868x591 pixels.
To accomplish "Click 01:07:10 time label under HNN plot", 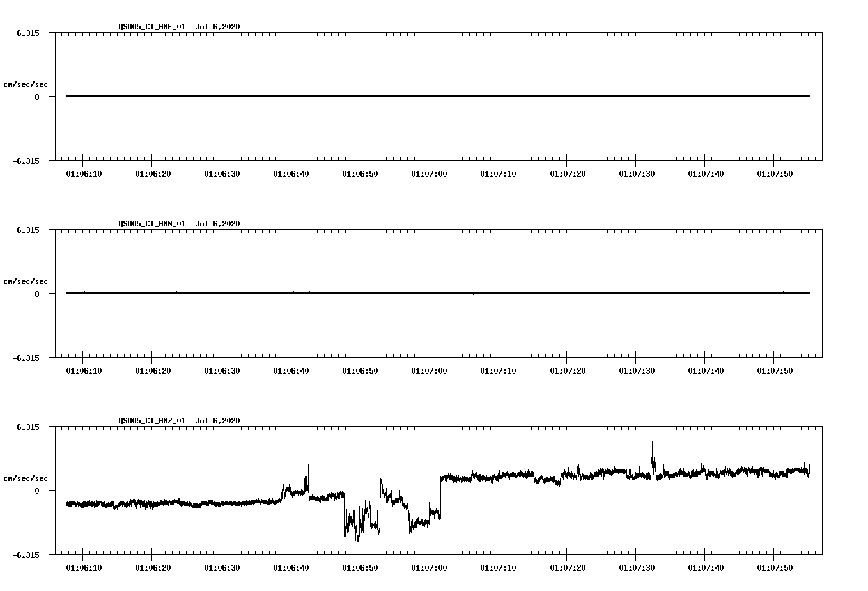I will [x=498, y=370].
